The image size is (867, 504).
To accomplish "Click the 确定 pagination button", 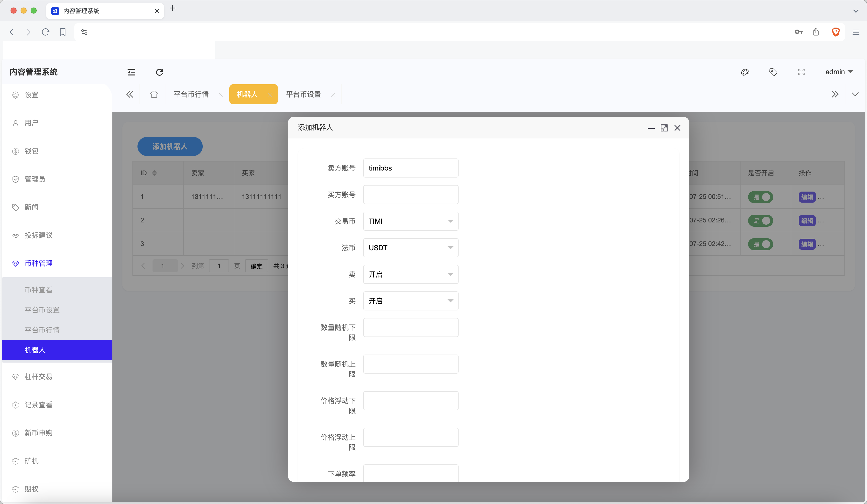I will point(256,266).
